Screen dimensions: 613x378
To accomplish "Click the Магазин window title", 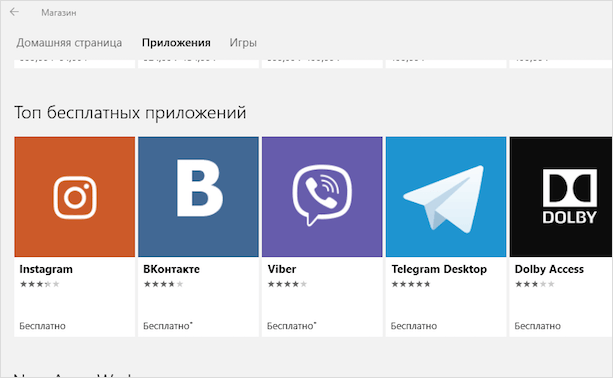I will 59,13.
